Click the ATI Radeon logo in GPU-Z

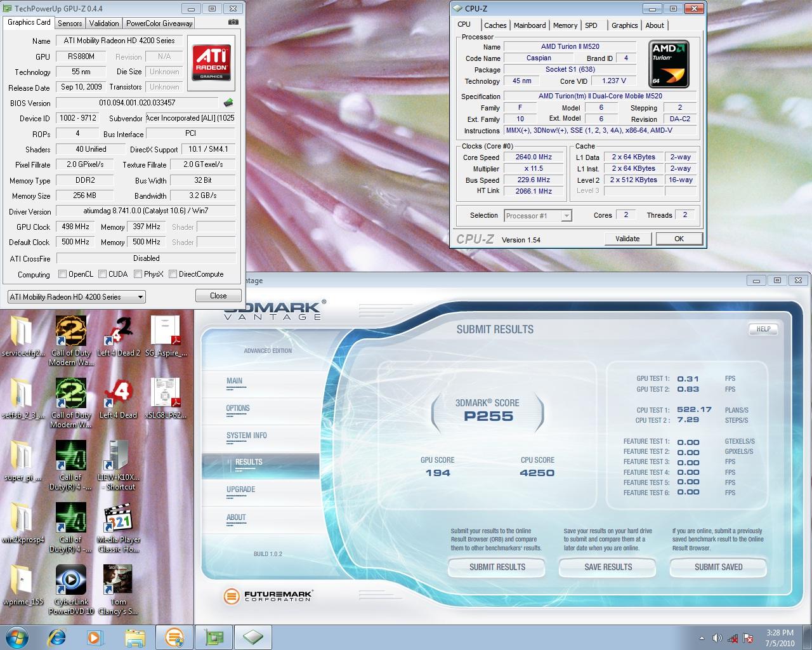pyautogui.click(x=212, y=62)
